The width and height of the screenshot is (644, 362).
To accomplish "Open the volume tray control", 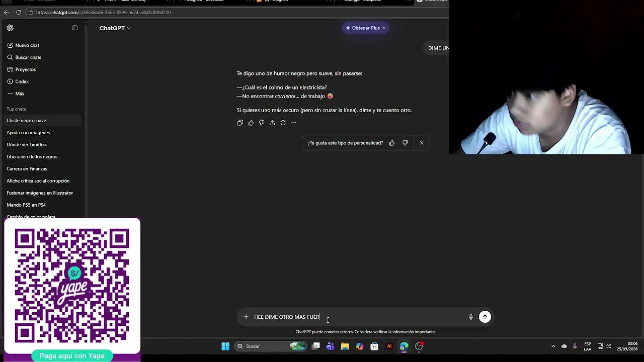I will point(608,346).
